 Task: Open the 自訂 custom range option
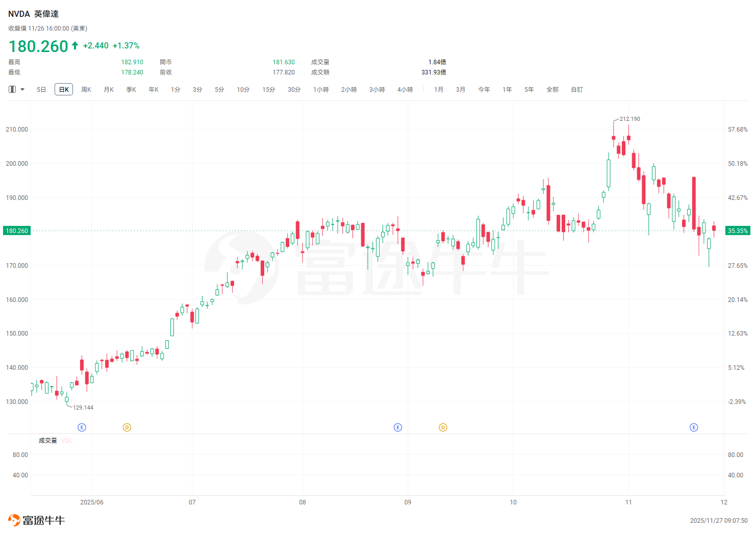tap(577, 90)
